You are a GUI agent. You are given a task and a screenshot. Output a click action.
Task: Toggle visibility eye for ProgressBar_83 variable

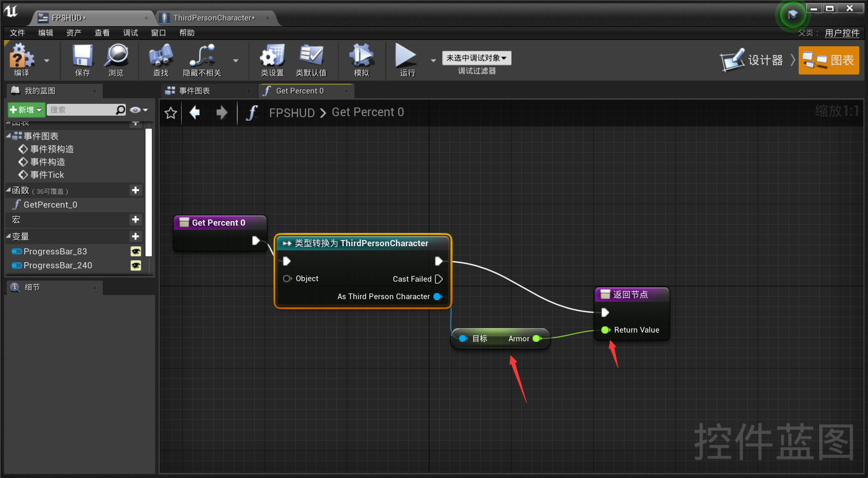(x=136, y=251)
